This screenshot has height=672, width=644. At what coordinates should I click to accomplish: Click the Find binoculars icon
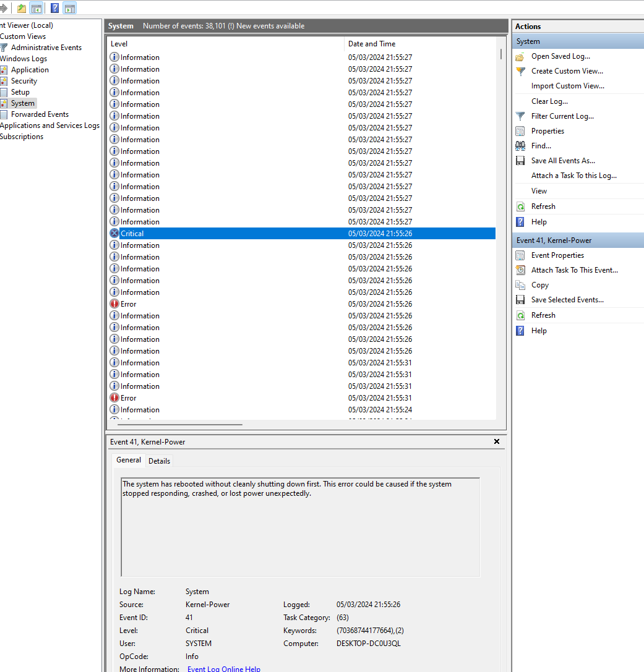tap(520, 146)
